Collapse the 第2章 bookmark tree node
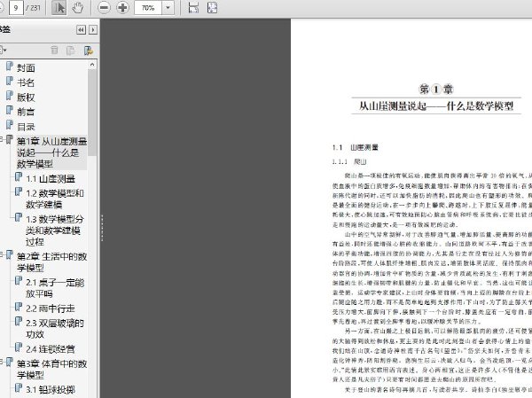This screenshot has width=532, height=398. click(2, 254)
